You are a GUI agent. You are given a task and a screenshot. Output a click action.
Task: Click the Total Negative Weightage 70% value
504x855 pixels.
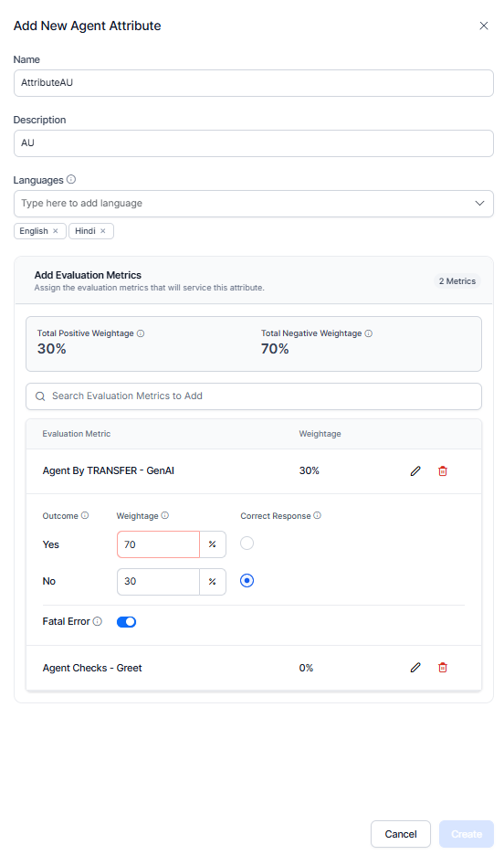(x=275, y=349)
